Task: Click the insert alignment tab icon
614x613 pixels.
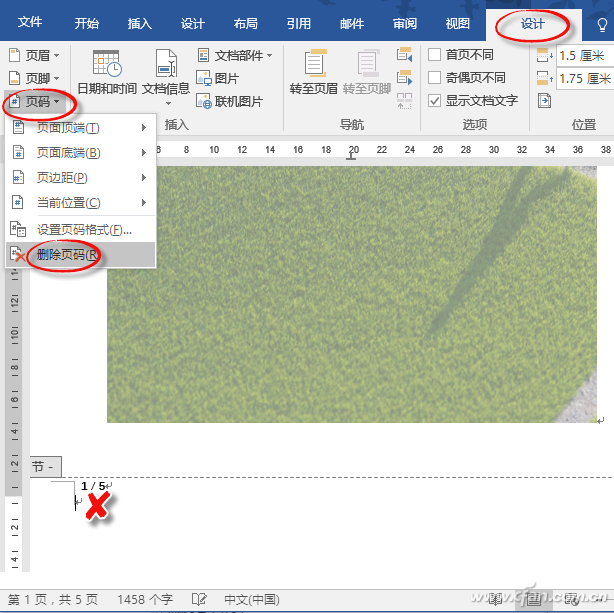Action: (544, 101)
